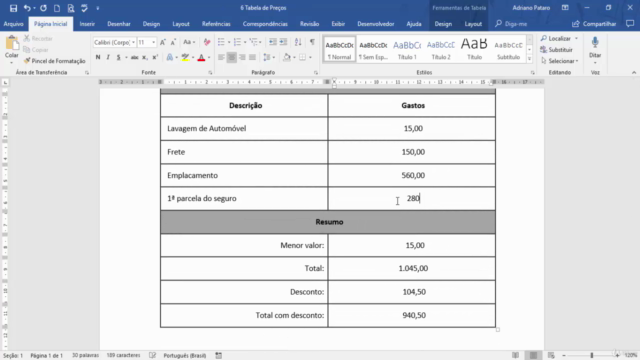Switch to print layout view
The height and width of the screenshot is (360, 640).
[x=533, y=356]
